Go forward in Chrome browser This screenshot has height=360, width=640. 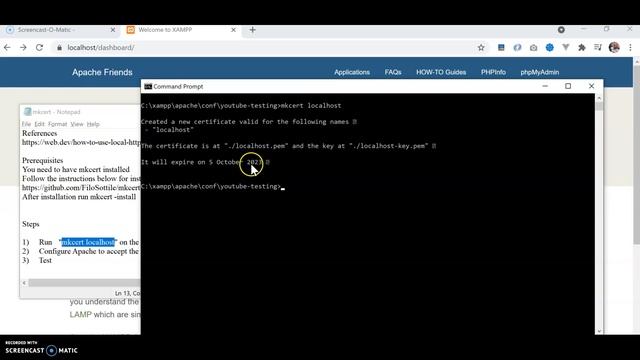point(23,47)
